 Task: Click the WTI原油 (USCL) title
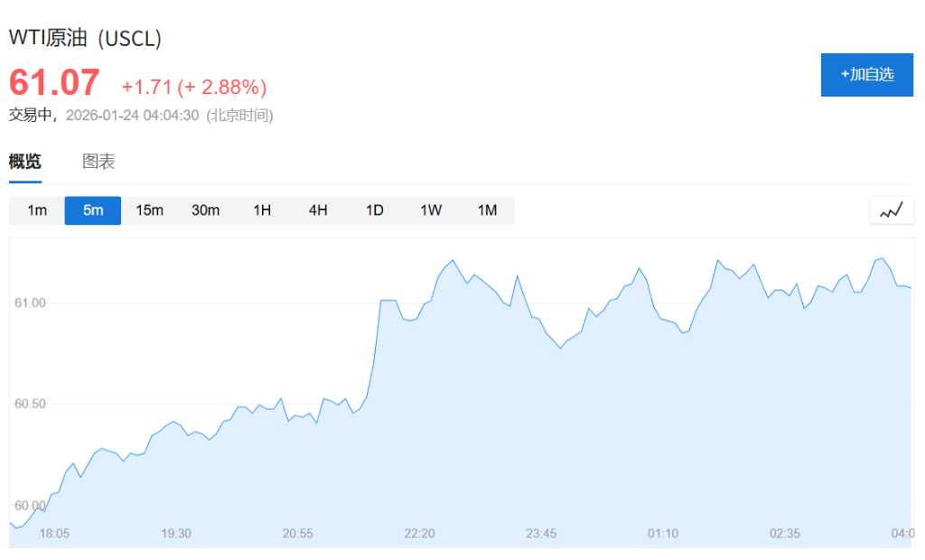click(85, 39)
